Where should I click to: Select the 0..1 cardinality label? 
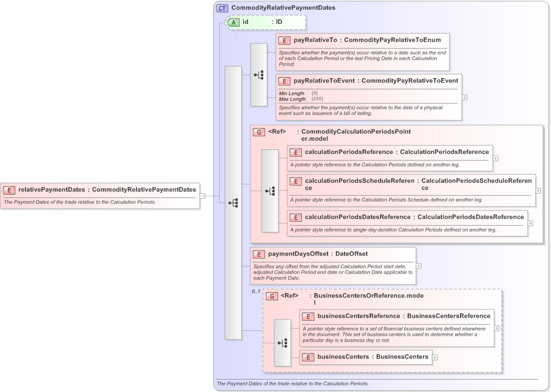256,292
